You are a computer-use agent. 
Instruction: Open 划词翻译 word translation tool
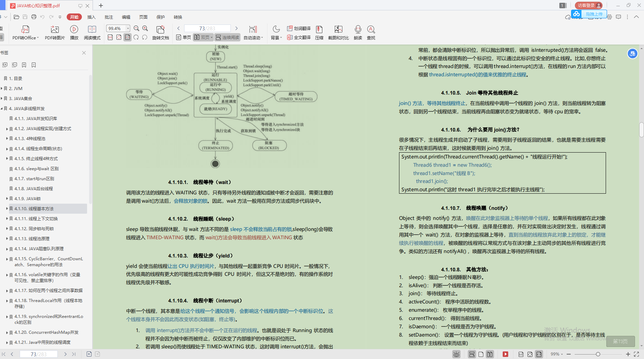coord(299,28)
